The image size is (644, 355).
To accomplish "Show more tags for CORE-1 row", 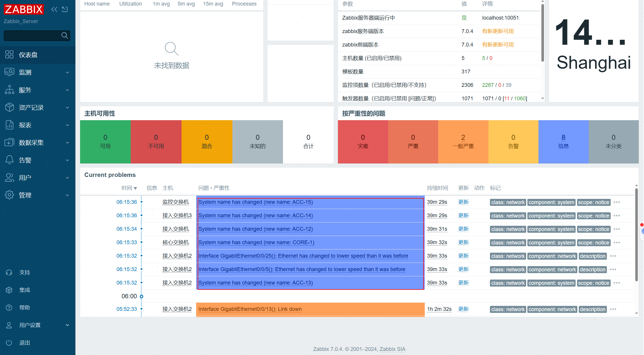I will [617, 242].
